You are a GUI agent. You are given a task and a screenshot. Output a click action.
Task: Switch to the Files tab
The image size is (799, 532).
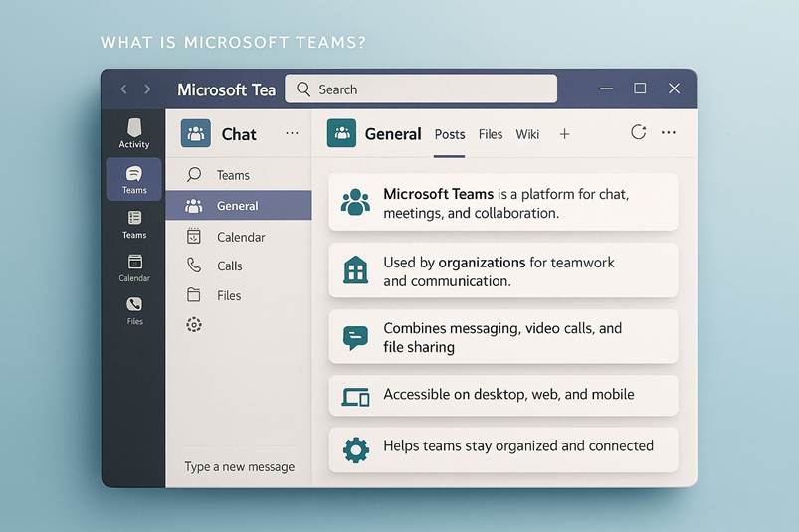point(491,134)
